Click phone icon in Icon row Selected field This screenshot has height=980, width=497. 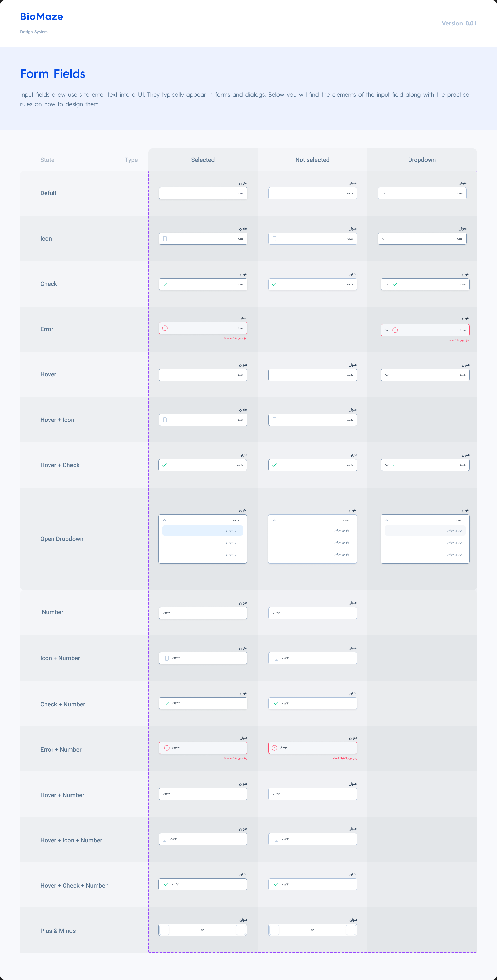tap(165, 239)
